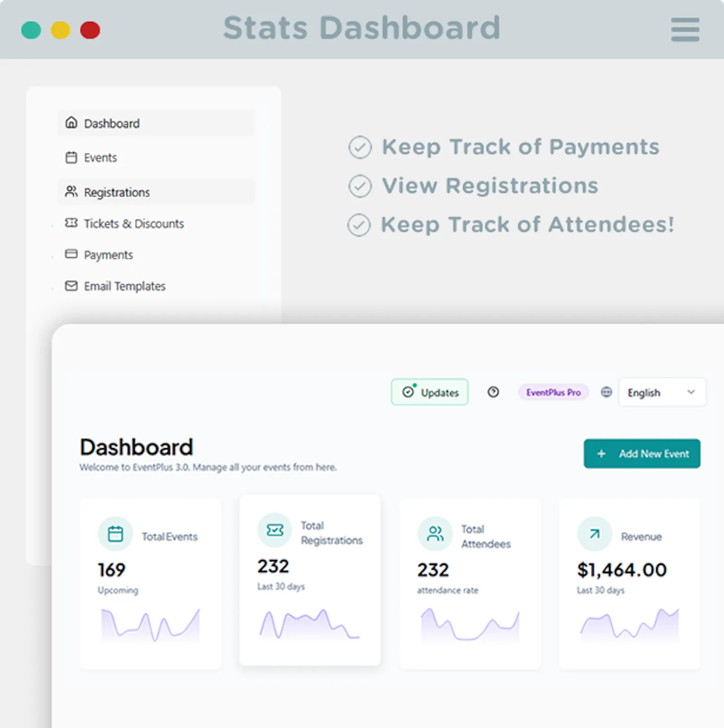
Task: Click the Add New Event button
Action: (x=642, y=454)
